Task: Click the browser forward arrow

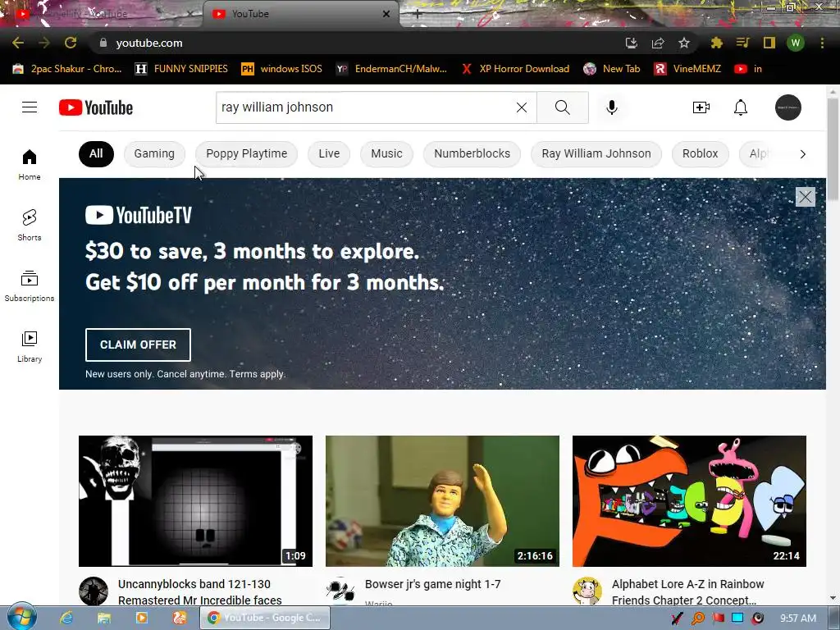Action: 44,43
